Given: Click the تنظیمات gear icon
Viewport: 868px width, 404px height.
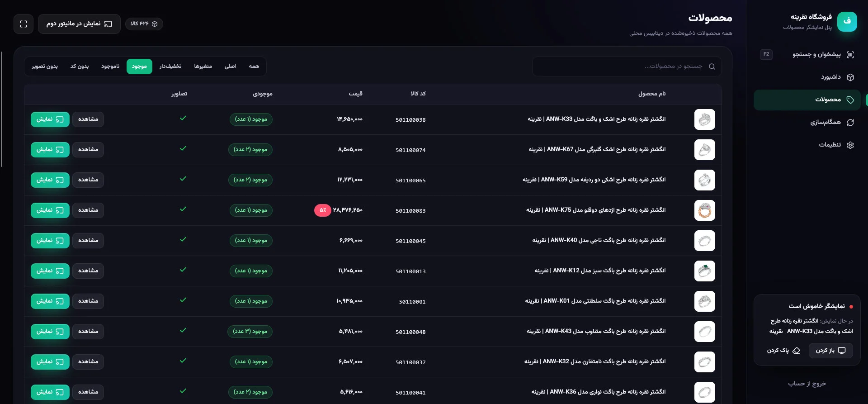Looking at the screenshot, I should pos(850,145).
